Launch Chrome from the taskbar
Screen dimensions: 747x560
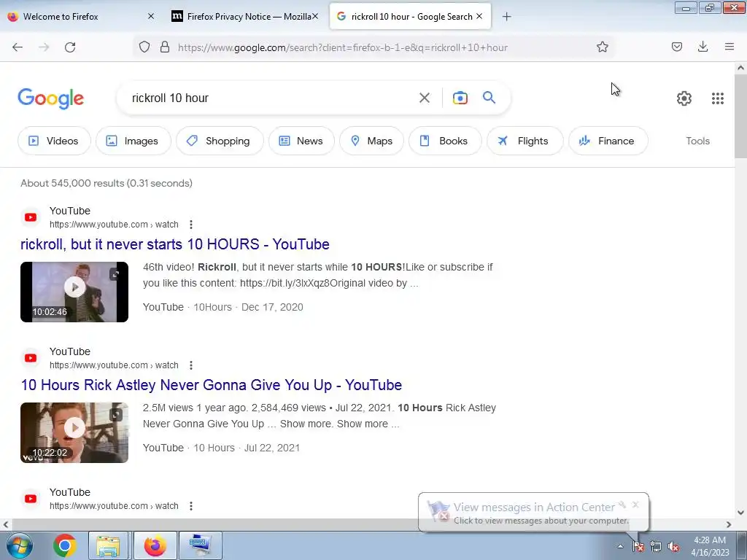[x=65, y=545]
